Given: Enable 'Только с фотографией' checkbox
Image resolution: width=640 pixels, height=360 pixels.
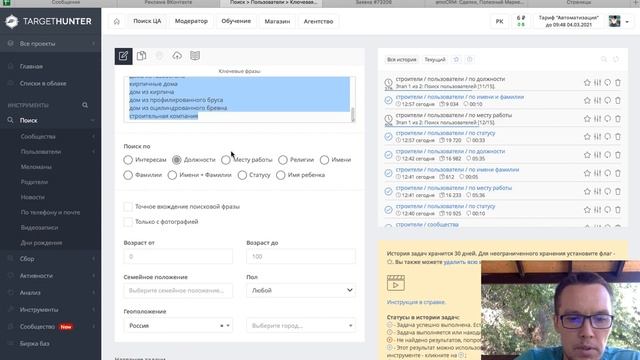Looking at the screenshot, I should pyautogui.click(x=128, y=222).
